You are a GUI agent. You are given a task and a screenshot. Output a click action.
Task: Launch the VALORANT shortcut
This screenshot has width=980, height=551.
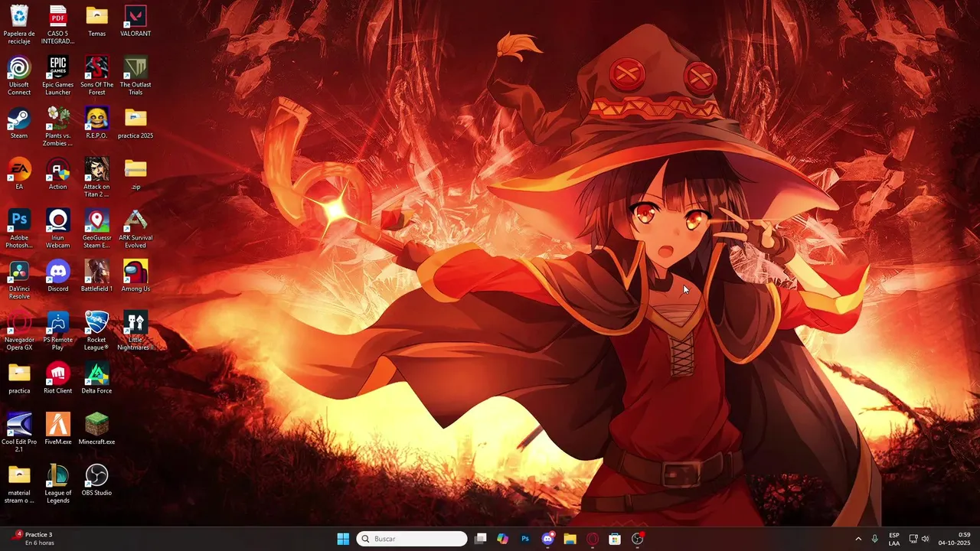[136, 20]
